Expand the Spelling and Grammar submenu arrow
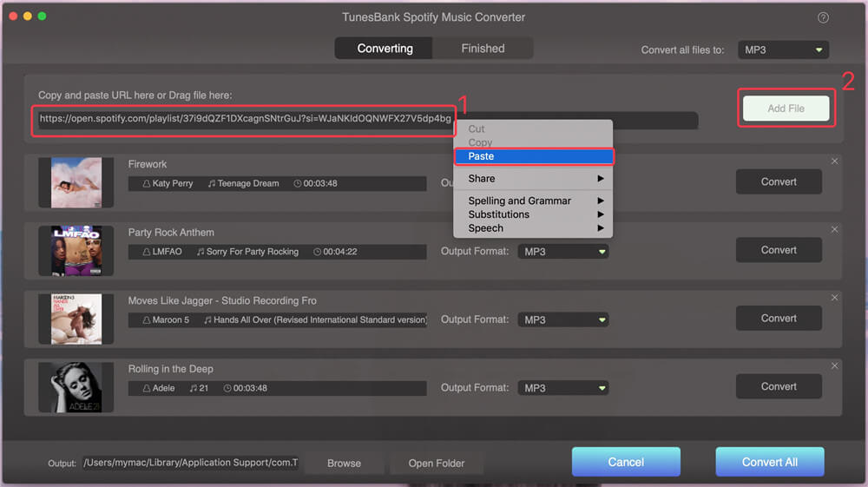The width and height of the screenshot is (868, 487). (601, 201)
